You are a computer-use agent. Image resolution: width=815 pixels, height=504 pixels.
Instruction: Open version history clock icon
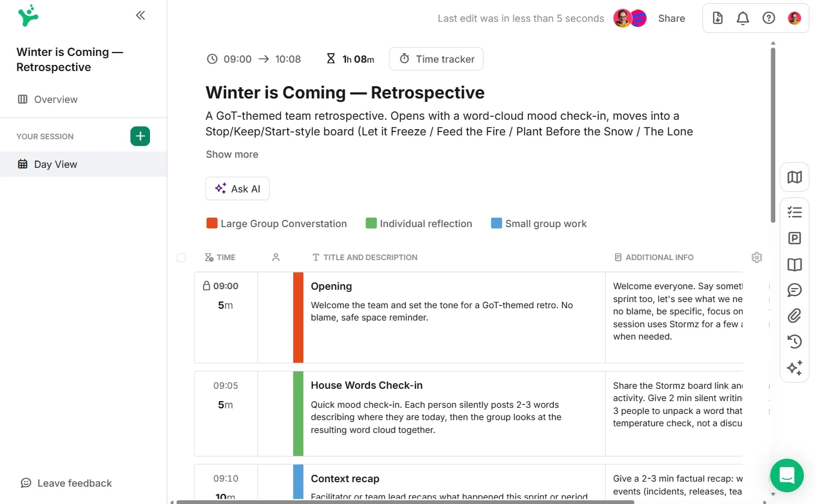[794, 342]
